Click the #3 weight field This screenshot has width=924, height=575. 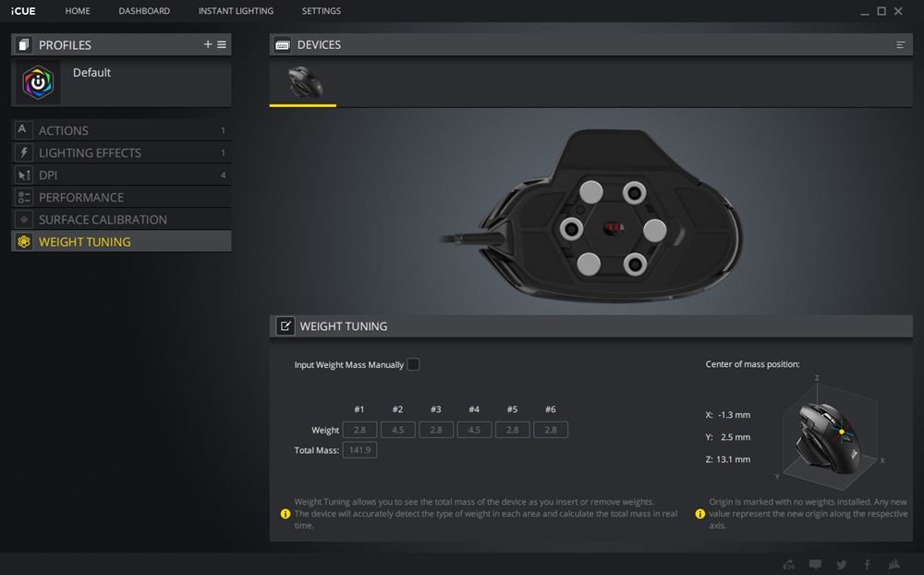tap(436, 430)
